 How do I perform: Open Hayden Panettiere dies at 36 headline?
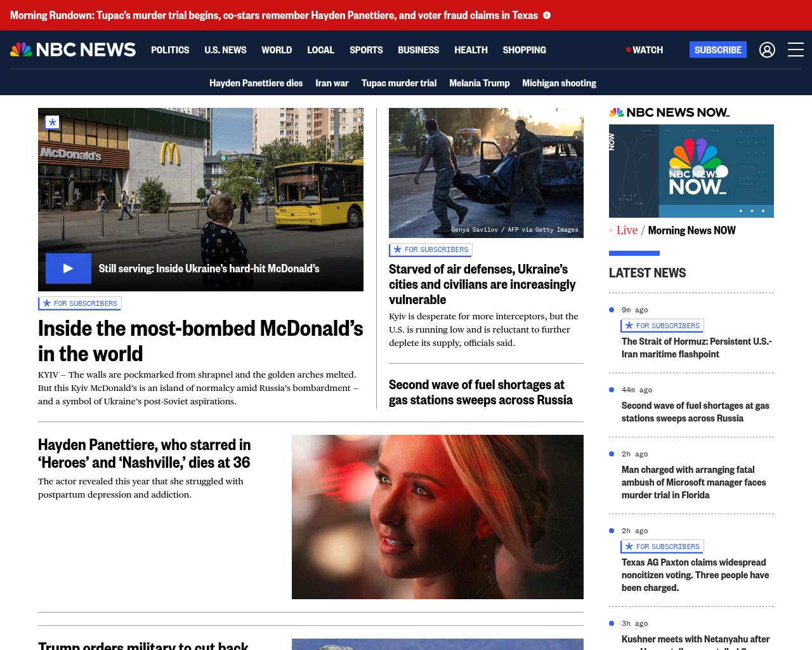145,453
